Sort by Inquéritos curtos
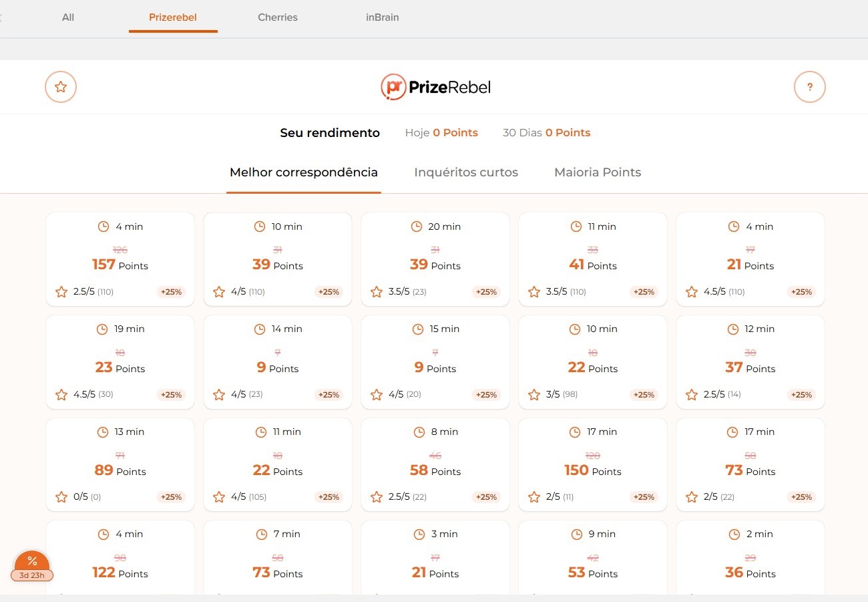Image resolution: width=868 pixels, height=602 pixels. 466,172
